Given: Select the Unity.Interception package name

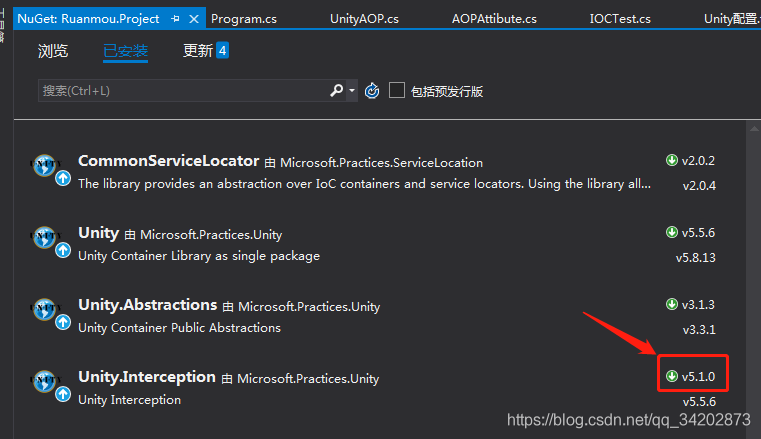Looking at the screenshot, I should 147,377.
